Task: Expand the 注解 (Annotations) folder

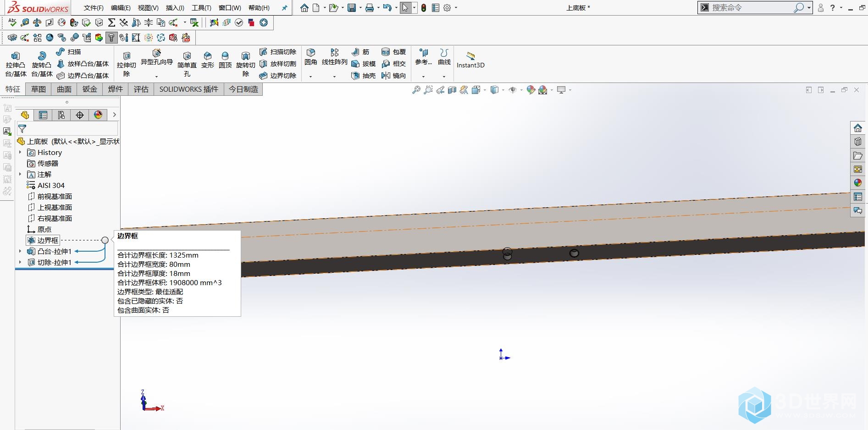Action: (x=20, y=174)
